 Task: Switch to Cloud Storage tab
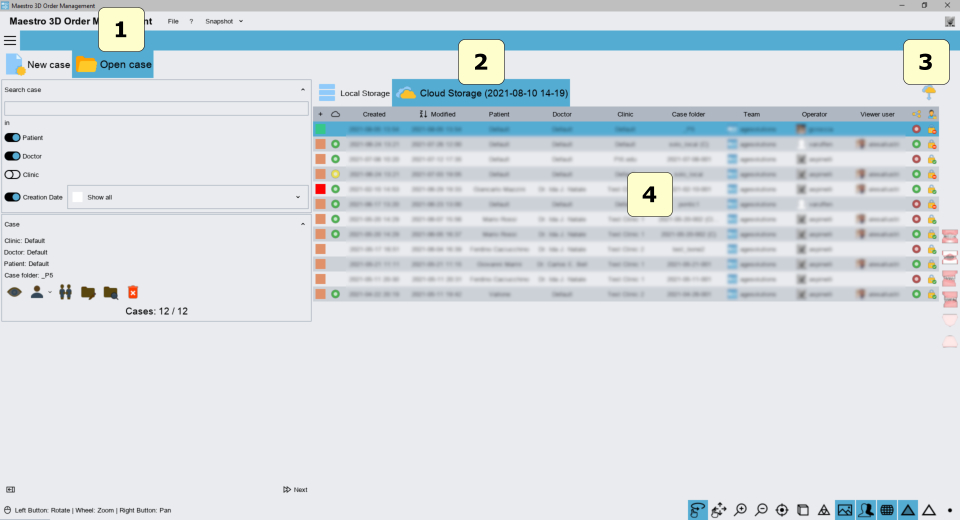(x=481, y=93)
